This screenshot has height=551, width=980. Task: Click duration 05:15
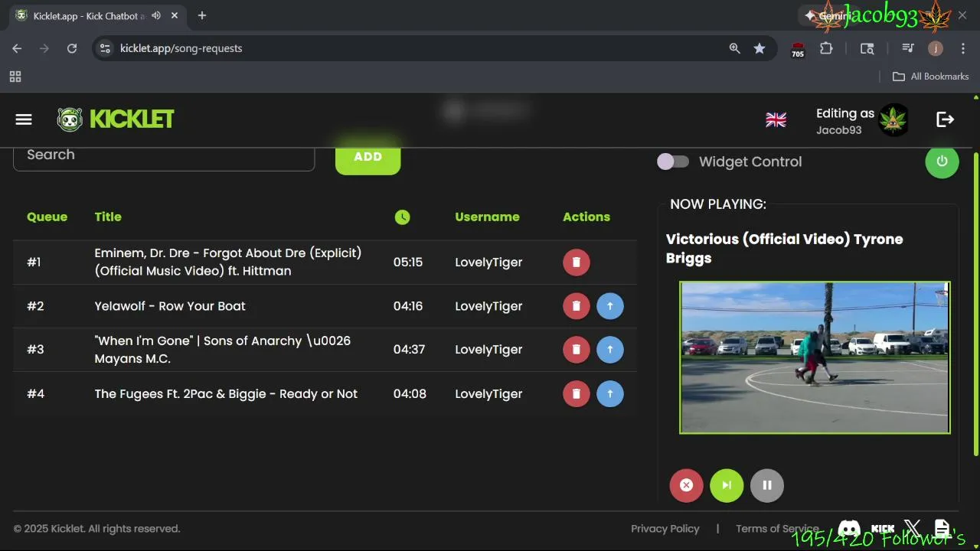pyautogui.click(x=408, y=262)
